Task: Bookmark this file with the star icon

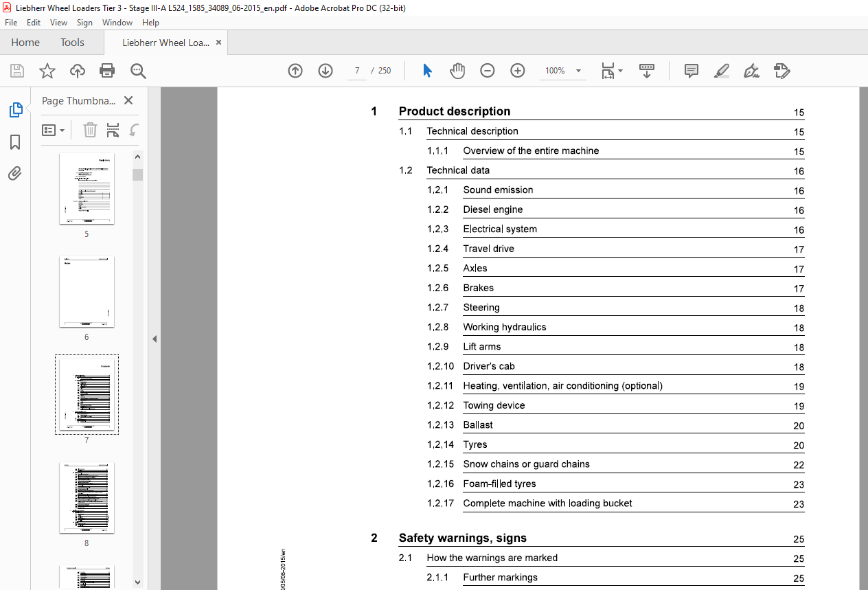Action: coord(47,71)
